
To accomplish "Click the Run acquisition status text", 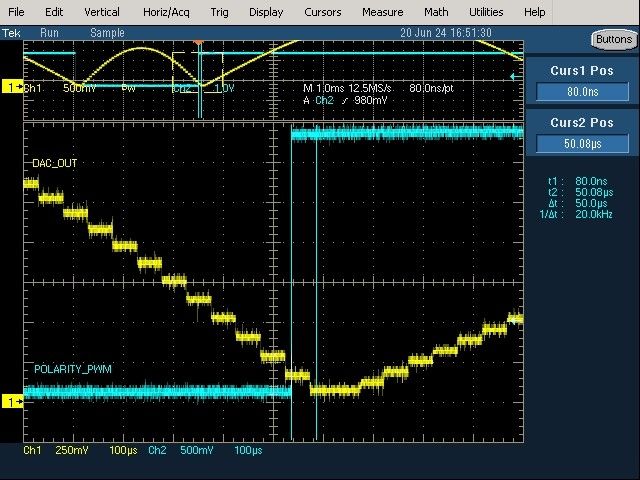I will click(x=49, y=33).
